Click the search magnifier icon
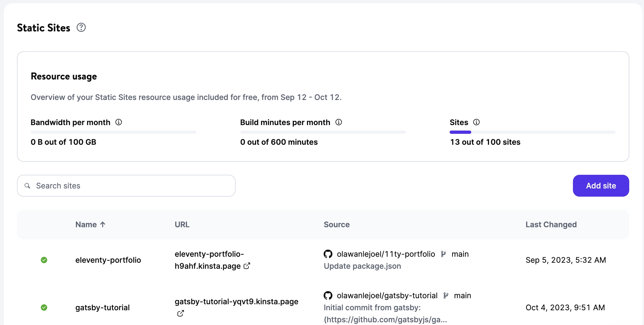Viewport: 644px width, 325px height. click(27, 186)
